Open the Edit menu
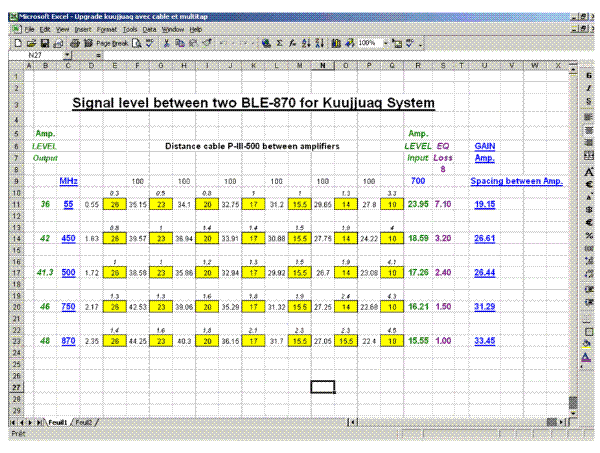This screenshot has width=600, height=453. [x=45, y=29]
